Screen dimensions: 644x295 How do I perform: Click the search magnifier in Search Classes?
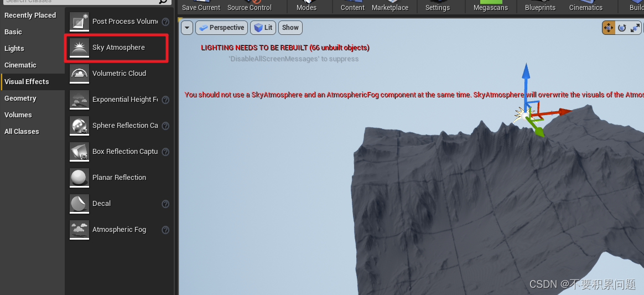pyautogui.click(x=164, y=2)
